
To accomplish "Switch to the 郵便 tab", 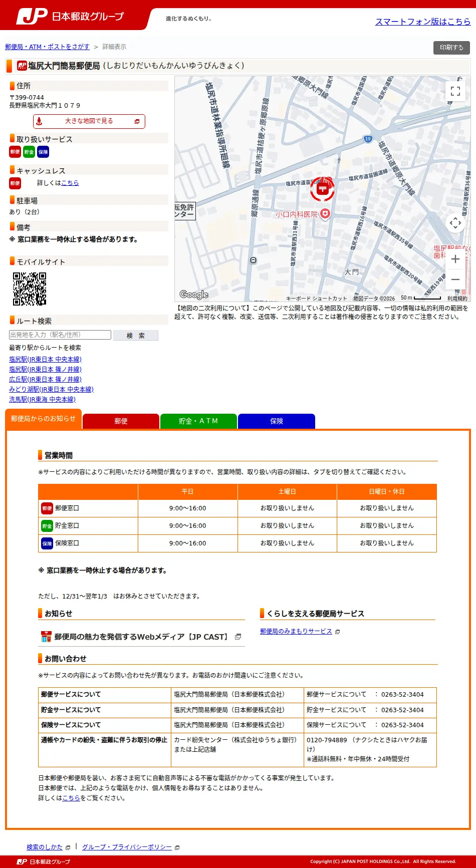I will point(121,421).
